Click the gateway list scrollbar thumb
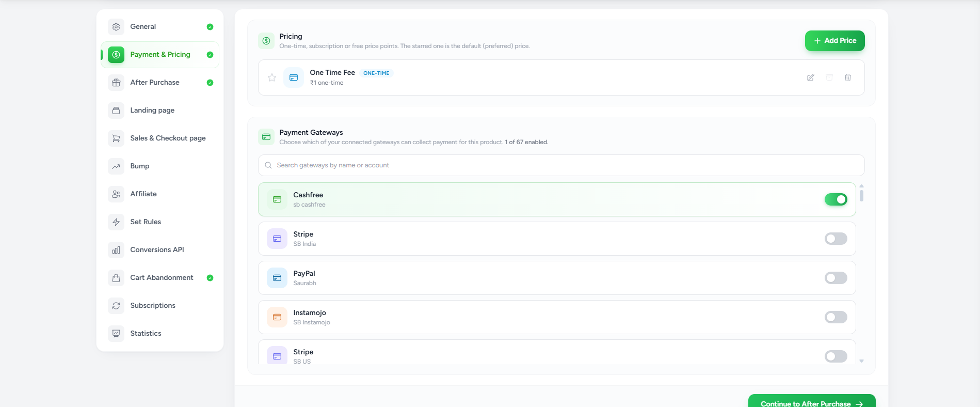 click(861, 196)
